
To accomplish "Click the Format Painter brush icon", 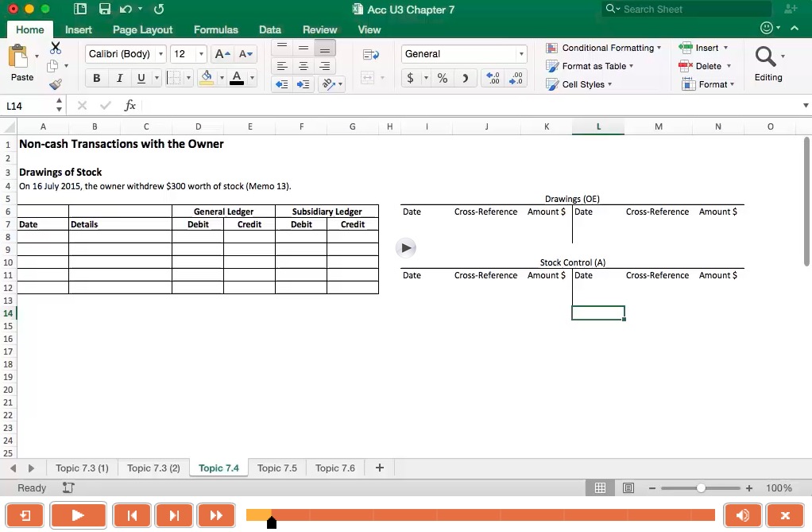I will click(56, 84).
